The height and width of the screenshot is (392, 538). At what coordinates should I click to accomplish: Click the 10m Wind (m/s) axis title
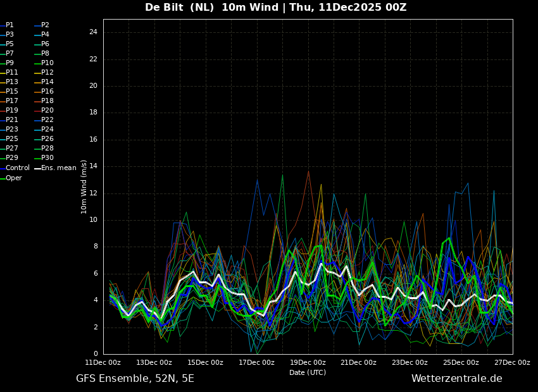tap(84, 187)
